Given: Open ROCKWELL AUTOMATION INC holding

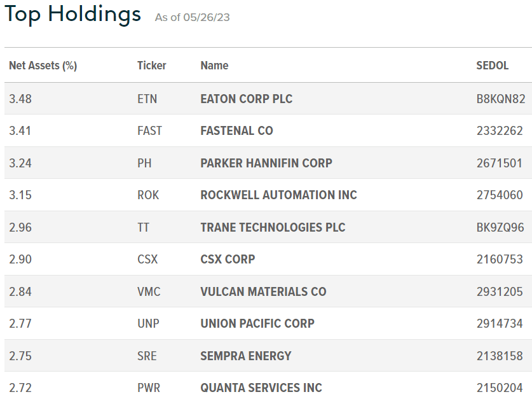Looking at the screenshot, I should click(278, 195).
